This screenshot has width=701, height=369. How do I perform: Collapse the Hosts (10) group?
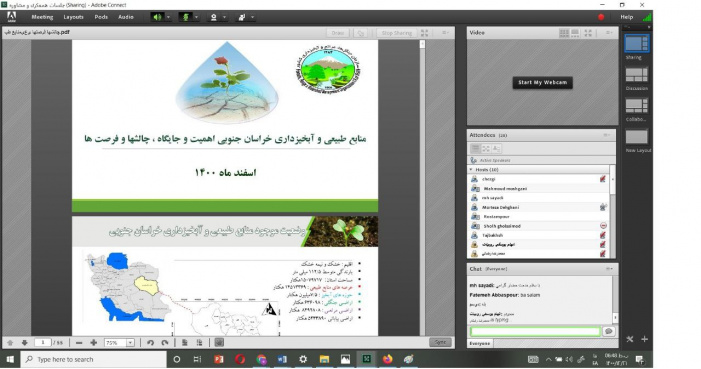471,170
